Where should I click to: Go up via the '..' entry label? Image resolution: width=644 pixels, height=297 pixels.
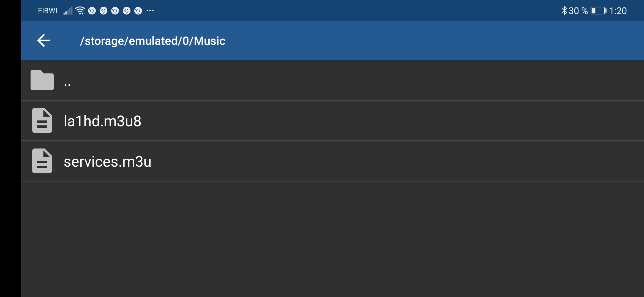[67, 85]
